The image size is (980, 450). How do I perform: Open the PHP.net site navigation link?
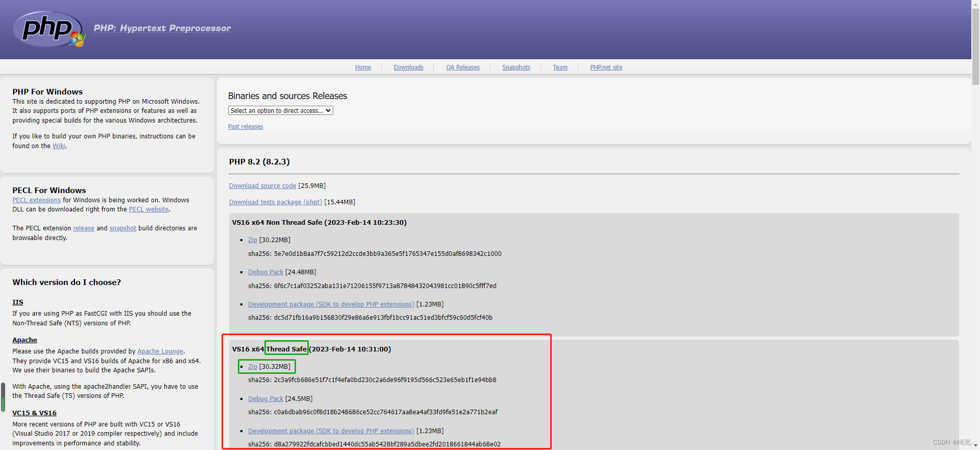click(x=606, y=67)
